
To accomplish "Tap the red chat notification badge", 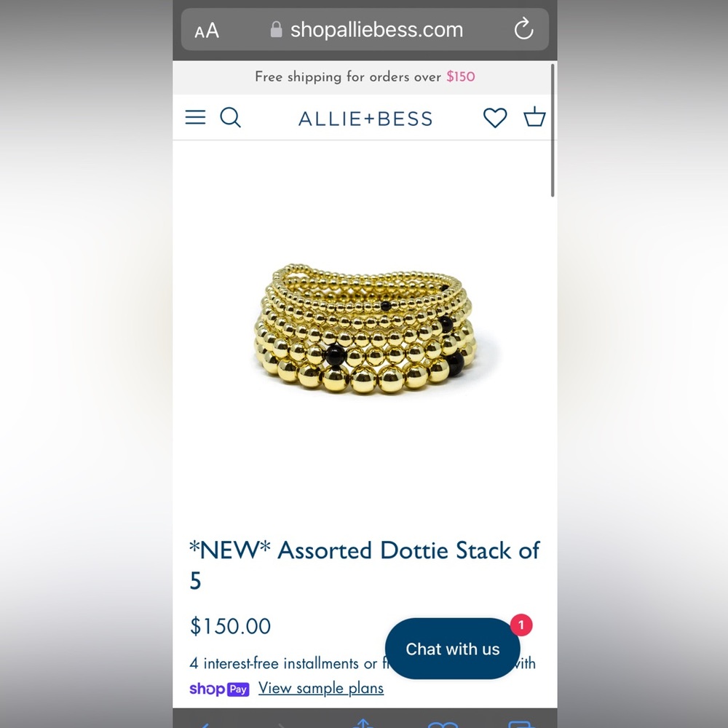I will point(521,625).
